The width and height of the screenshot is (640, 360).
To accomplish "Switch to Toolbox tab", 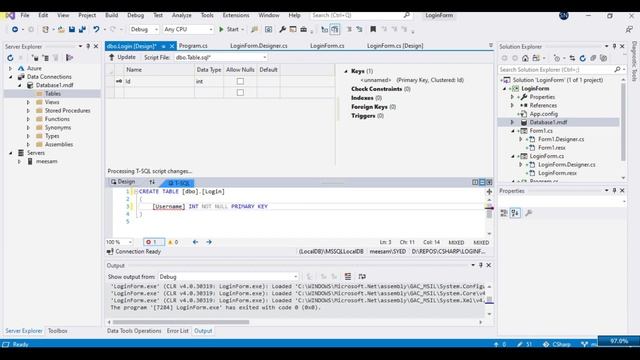I will coord(58,331).
